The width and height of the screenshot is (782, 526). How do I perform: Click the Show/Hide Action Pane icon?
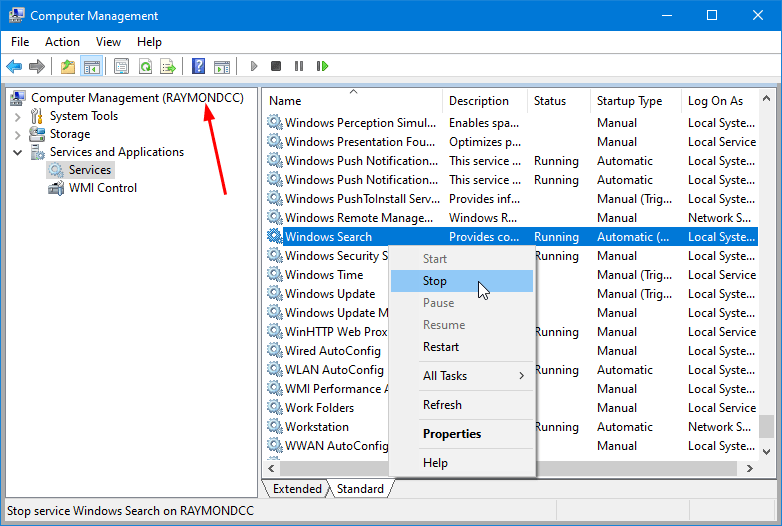(222, 66)
